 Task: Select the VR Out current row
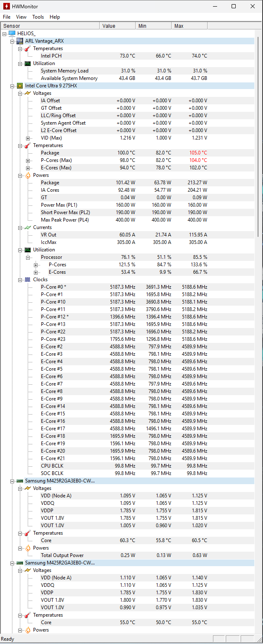[127, 235]
